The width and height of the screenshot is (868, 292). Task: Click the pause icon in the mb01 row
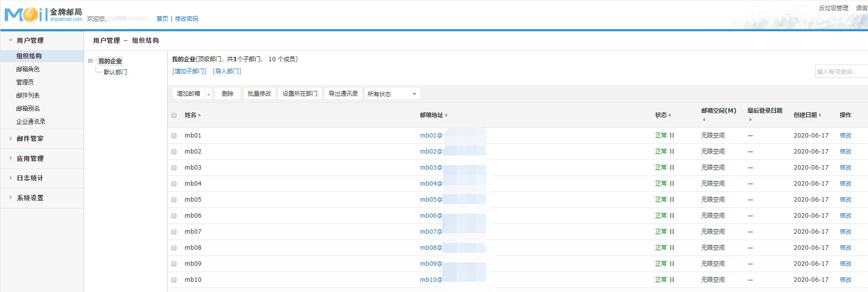[672, 136]
